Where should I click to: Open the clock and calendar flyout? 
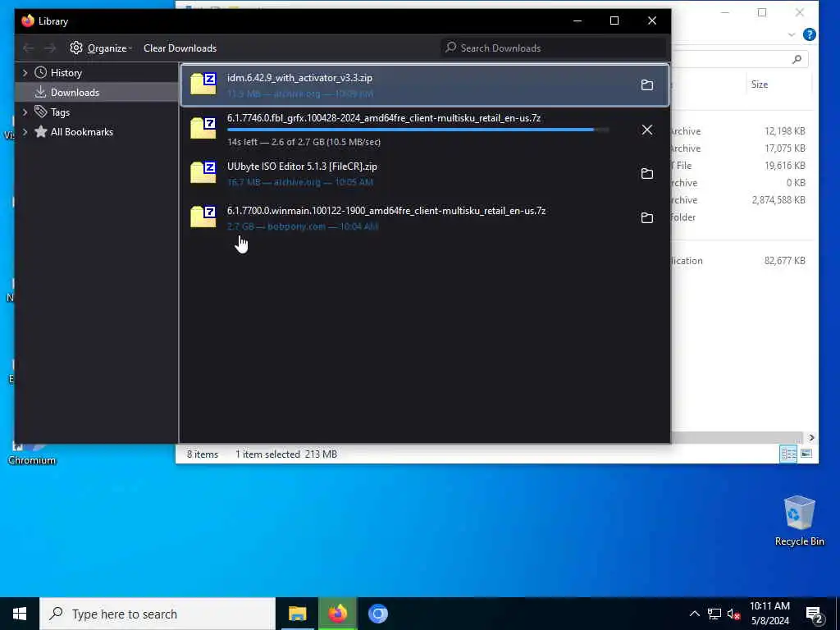[769, 614]
